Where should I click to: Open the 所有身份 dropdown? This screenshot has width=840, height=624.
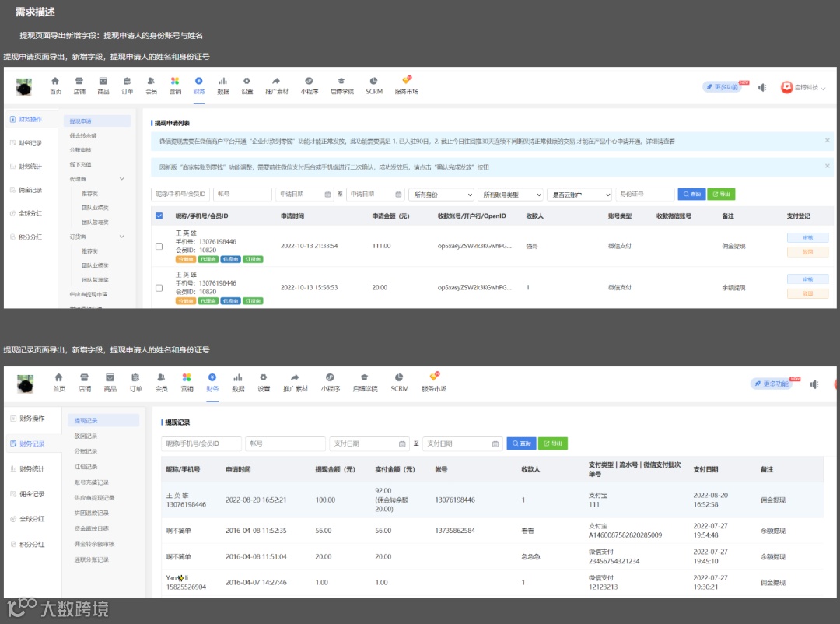coord(442,195)
